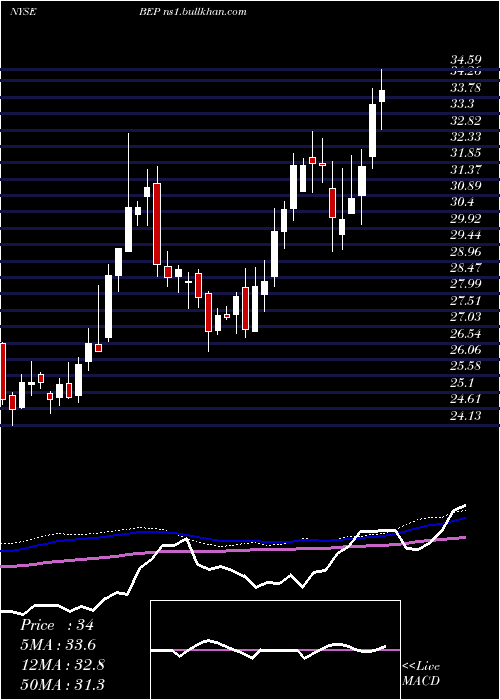Click the 27.51 price axis label
This screenshot has height=700, width=500.
[x=466, y=301]
